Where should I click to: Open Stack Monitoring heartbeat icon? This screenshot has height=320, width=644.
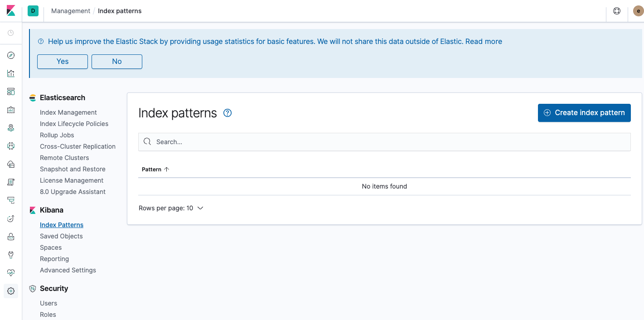pyautogui.click(x=11, y=273)
